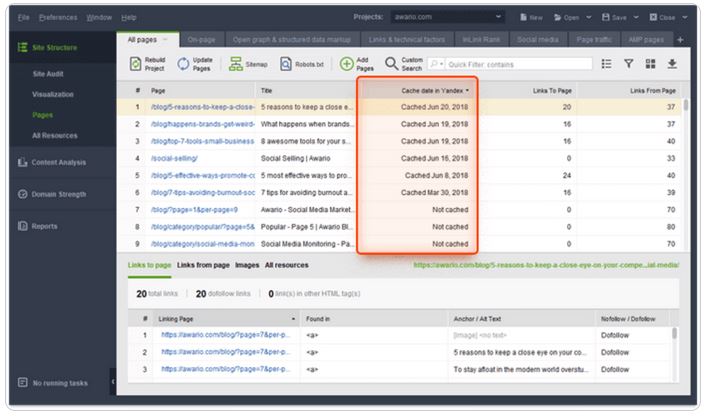Screen dimensions: 706x416
Task: Open the Preferences menu
Action: coord(58,17)
